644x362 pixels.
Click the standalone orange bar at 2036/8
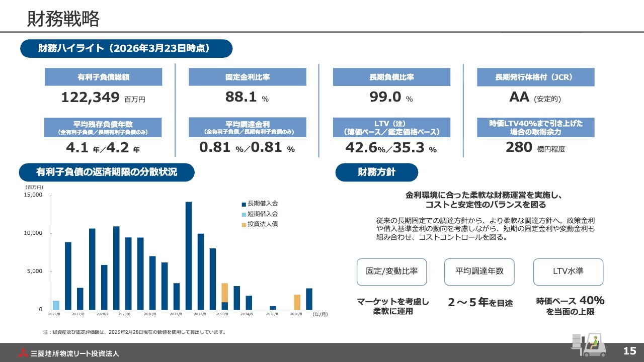(297, 302)
